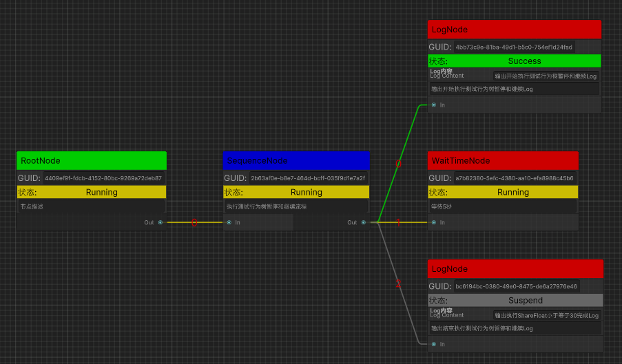Click In port of the Suspend LogNode
Viewport: 622px width, 364px height.
click(434, 344)
